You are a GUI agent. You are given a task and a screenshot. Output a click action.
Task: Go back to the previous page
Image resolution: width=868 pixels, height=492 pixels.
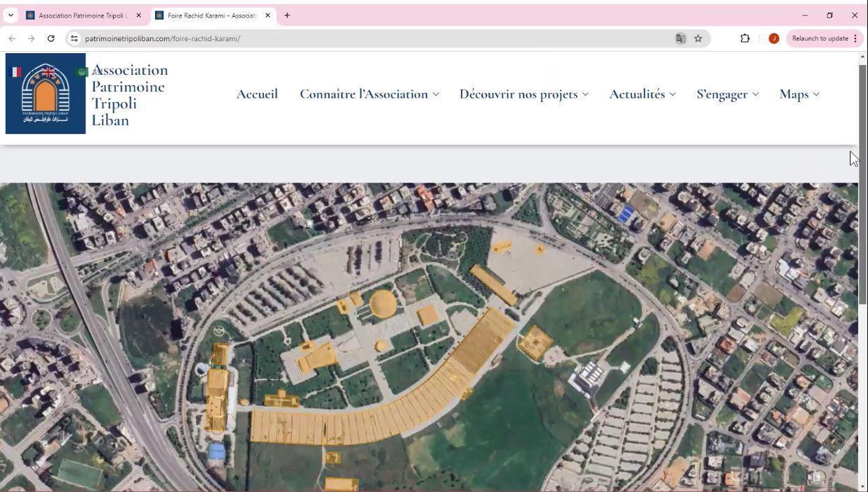(12, 38)
